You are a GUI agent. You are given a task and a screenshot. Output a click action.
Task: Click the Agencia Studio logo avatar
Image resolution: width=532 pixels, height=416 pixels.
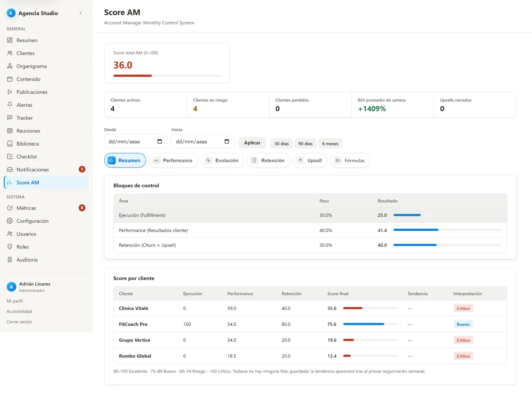(11, 13)
